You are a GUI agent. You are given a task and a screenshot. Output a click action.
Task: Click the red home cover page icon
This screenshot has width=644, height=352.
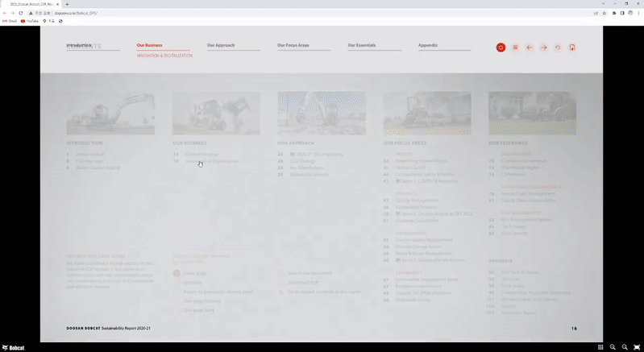tap(501, 48)
